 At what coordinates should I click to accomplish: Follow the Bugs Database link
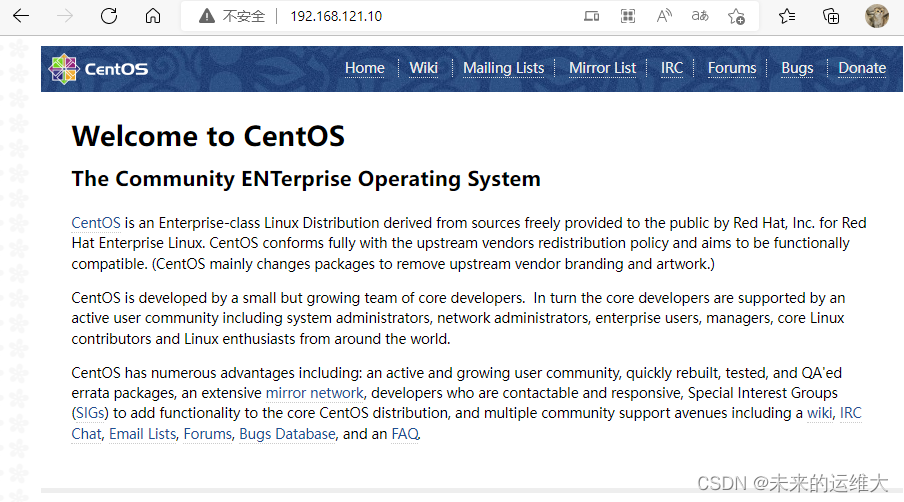coord(287,434)
